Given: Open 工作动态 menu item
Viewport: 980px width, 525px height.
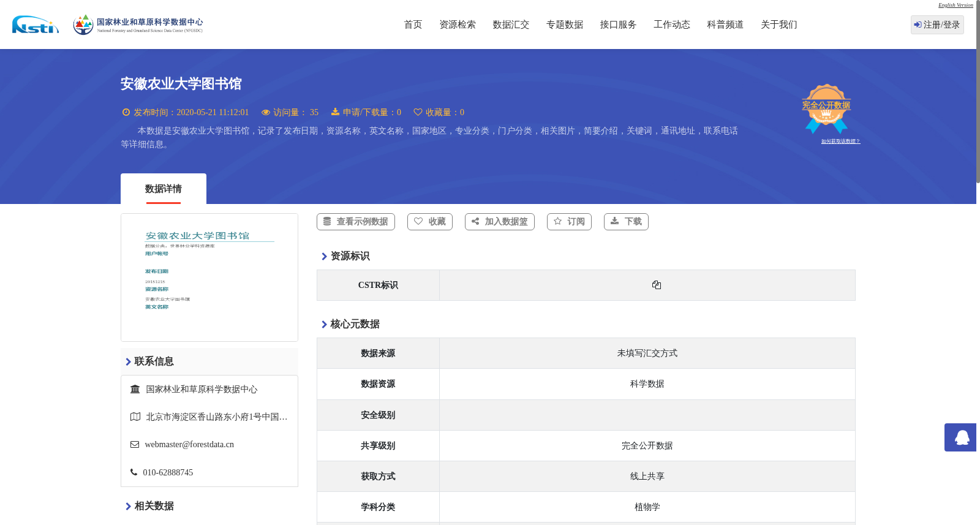Looking at the screenshot, I should tap(672, 25).
